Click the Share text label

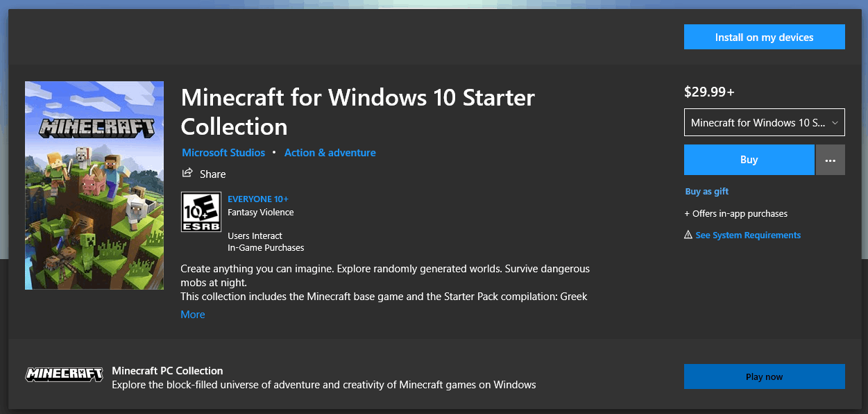tap(213, 174)
